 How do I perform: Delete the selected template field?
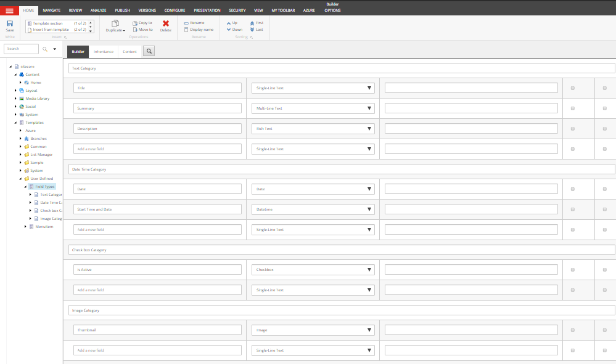(165, 26)
